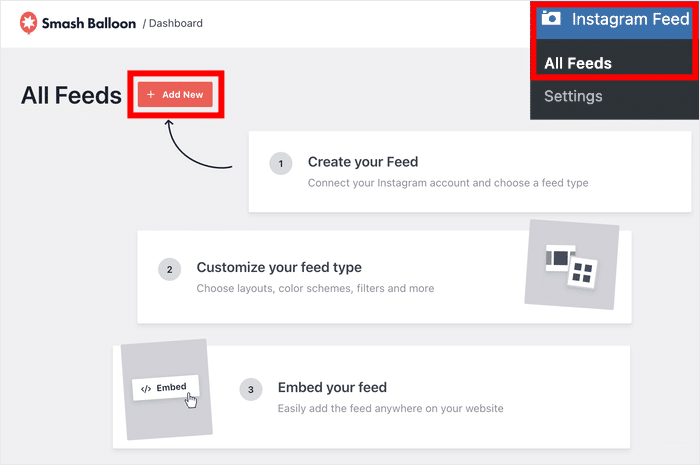The image size is (700, 465).
Task: Click the plus icon on Add New
Action: point(151,95)
